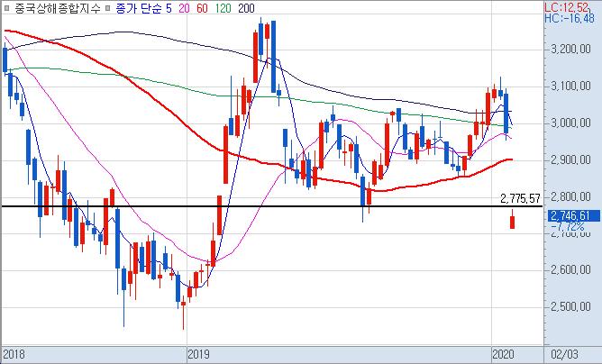Select the 5-period moving average legend
Viewport: 602px width, 364px height.
coord(169,8)
